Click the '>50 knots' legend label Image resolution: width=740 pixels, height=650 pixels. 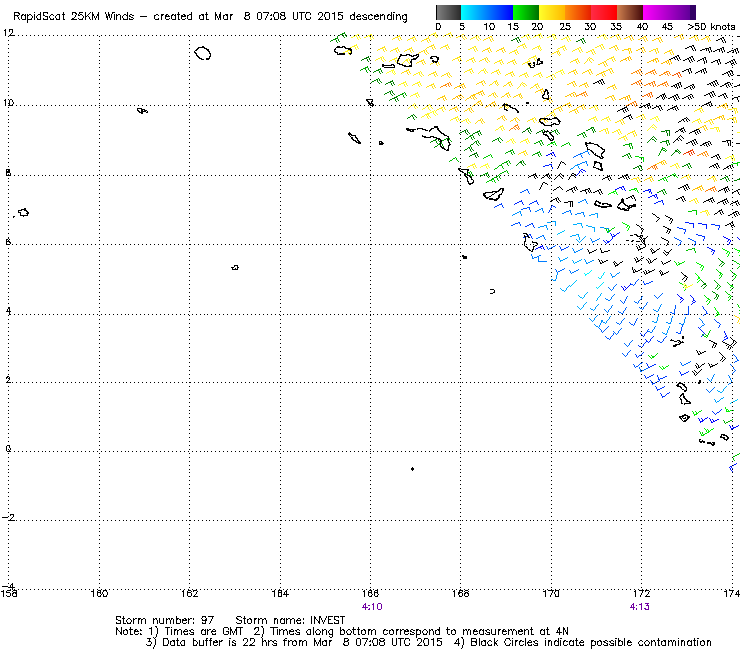pyautogui.click(x=711, y=26)
